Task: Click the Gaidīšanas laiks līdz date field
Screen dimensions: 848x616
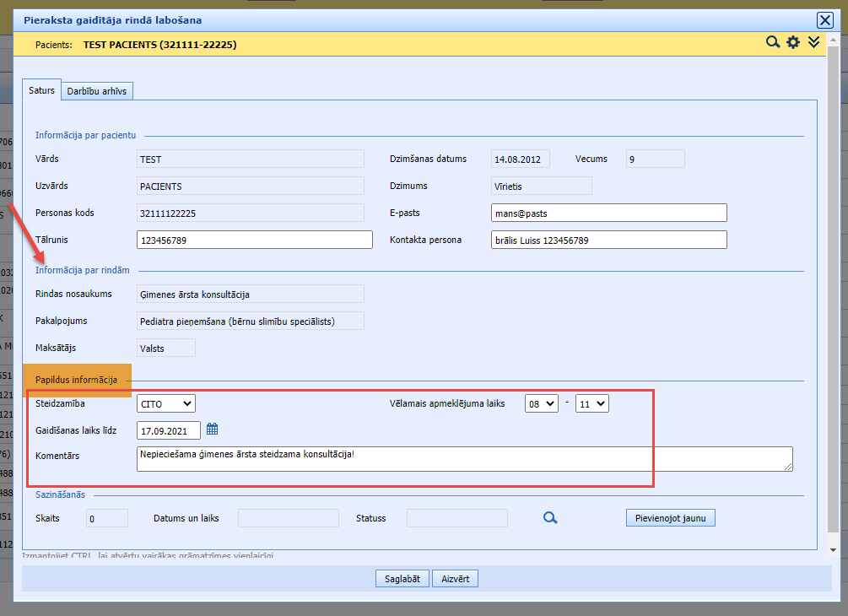Action: coord(169,430)
